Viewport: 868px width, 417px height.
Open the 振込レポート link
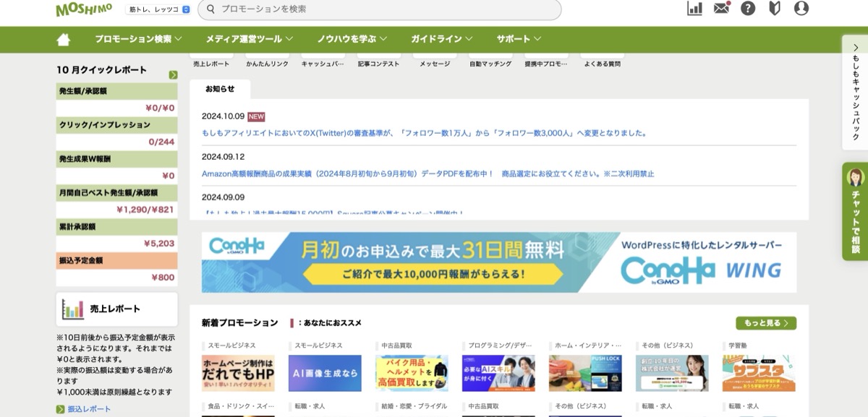90,409
